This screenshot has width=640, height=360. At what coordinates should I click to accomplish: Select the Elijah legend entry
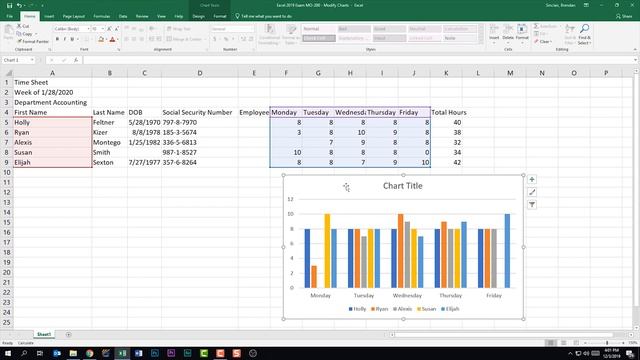point(450,309)
